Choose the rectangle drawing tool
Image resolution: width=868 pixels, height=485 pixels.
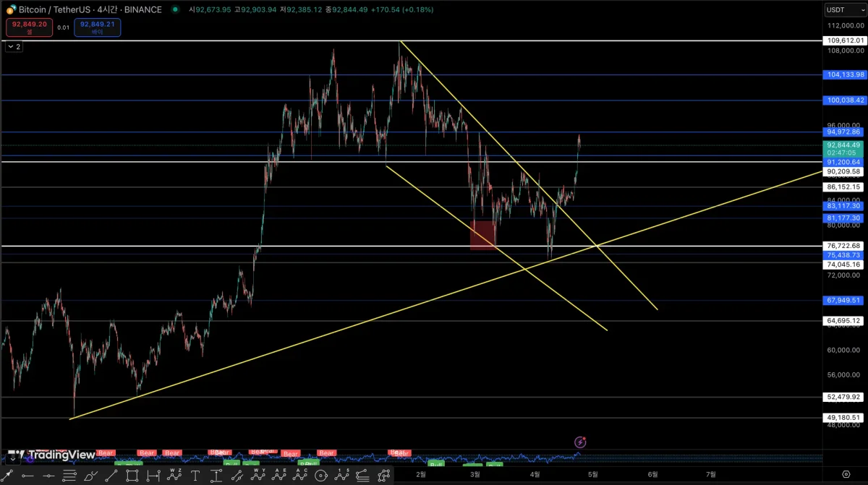(132, 476)
